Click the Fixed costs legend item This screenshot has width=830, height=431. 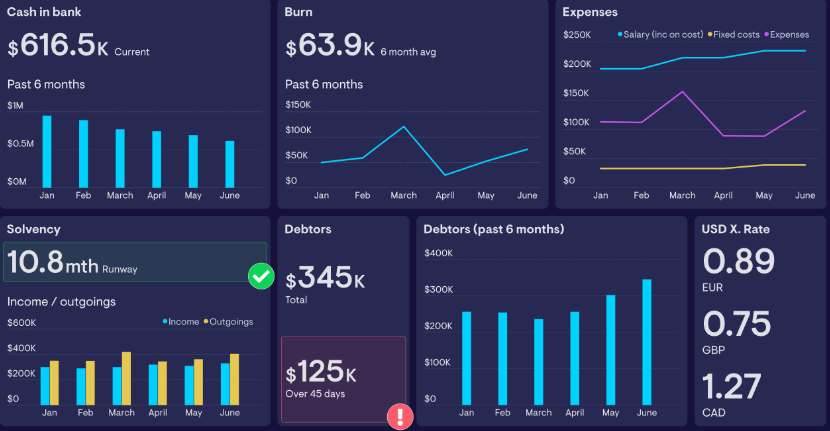tap(734, 34)
